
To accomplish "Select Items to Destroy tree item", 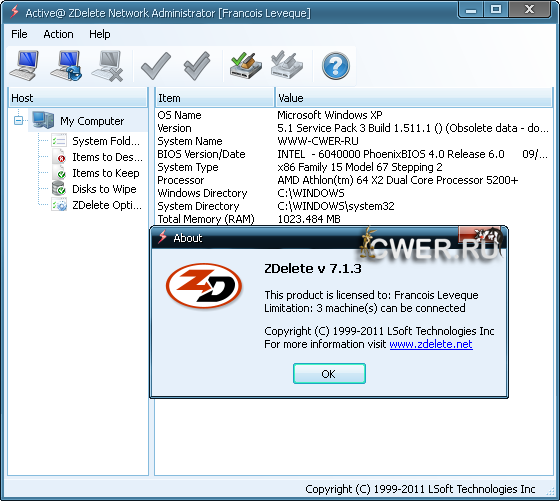I will pos(107,157).
